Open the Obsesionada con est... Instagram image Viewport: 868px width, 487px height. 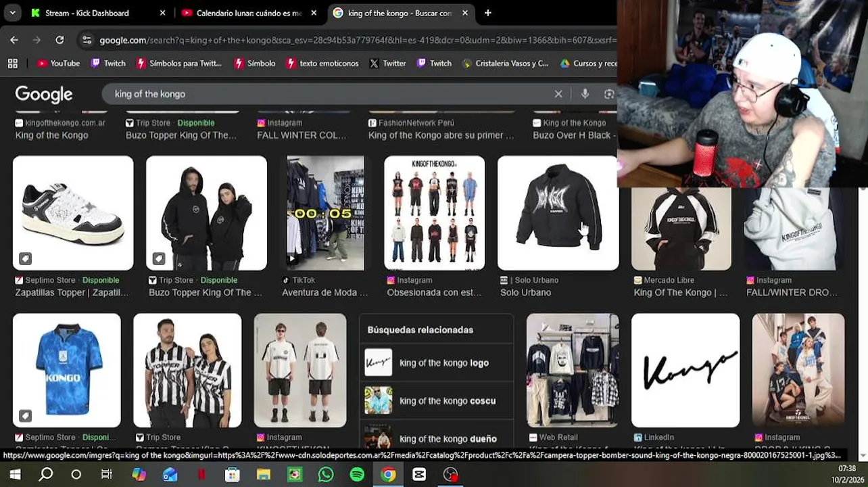point(435,213)
